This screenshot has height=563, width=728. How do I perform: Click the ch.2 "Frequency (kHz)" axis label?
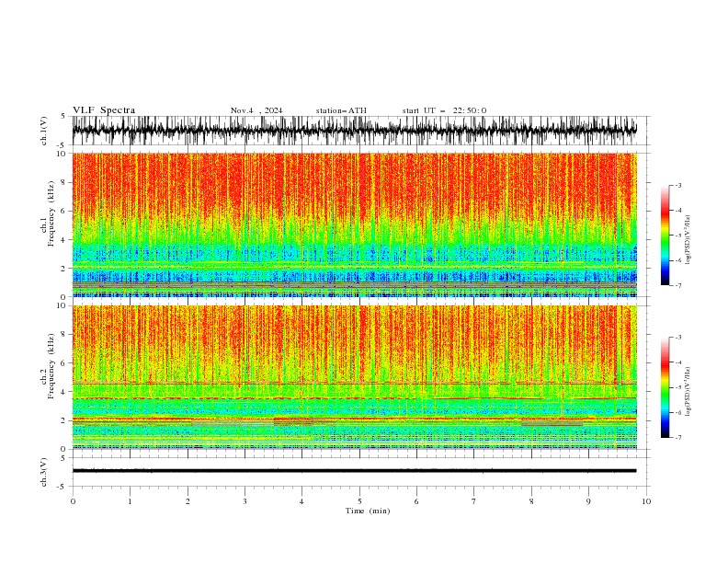click(x=51, y=366)
